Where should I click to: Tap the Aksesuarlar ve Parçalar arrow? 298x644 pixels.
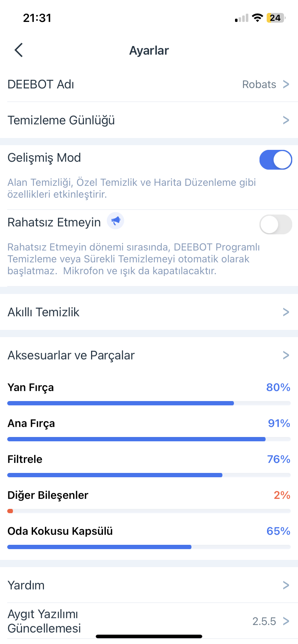pyautogui.click(x=286, y=355)
